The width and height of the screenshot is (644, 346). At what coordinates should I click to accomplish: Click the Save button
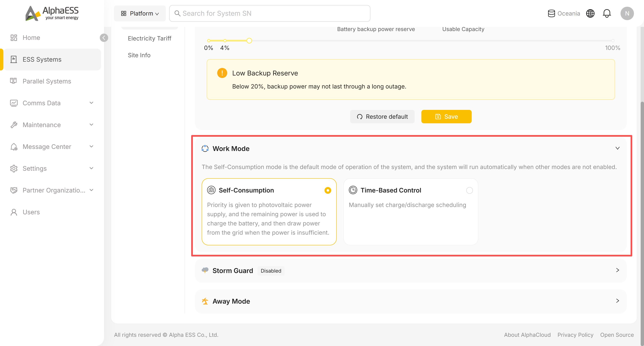446,117
